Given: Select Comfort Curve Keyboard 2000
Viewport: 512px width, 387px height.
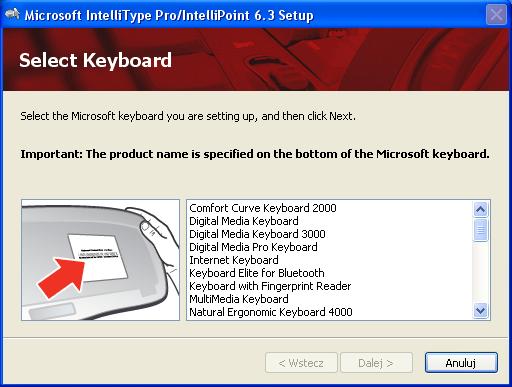Looking at the screenshot, I should [263, 208].
